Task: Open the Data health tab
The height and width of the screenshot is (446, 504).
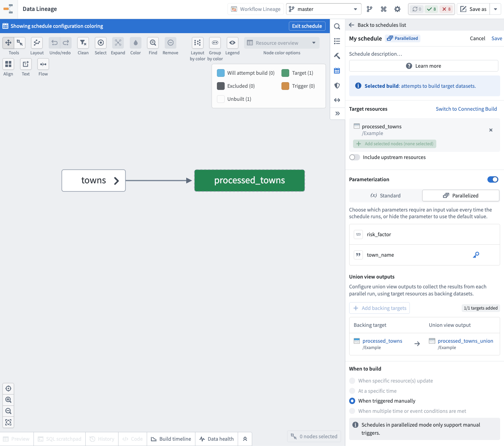Action: pos(217,439)
